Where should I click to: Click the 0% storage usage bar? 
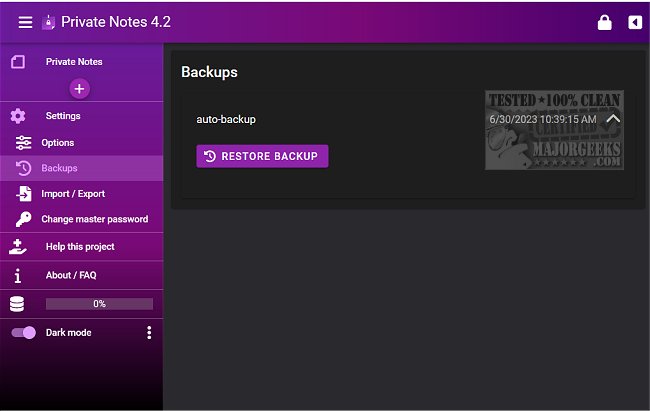pyautogui.click(x=99, y=304)
